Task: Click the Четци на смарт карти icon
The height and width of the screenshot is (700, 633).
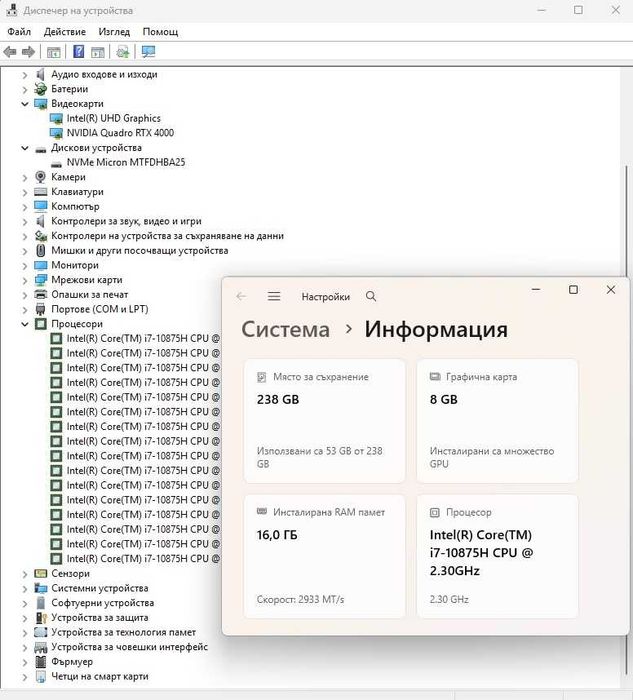Action: coord(41,677)
